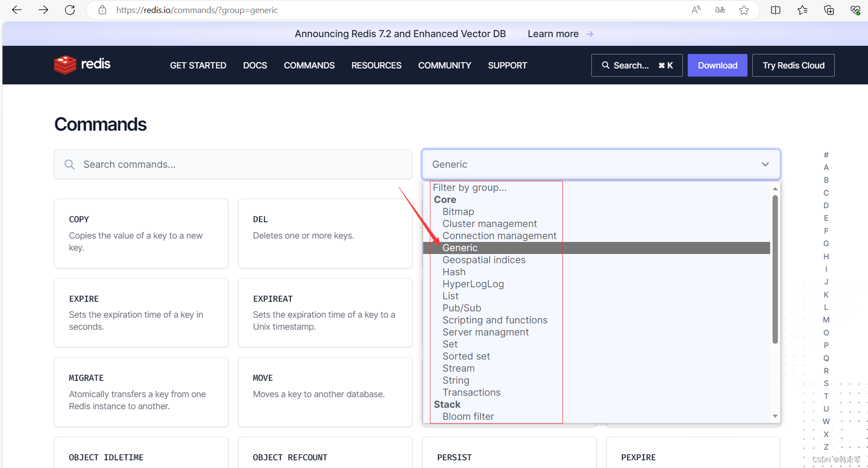Screen dimensions: 868x468
Task: Select highlighted Generic option
Action: pyautogui.click(x=597, y=248)
